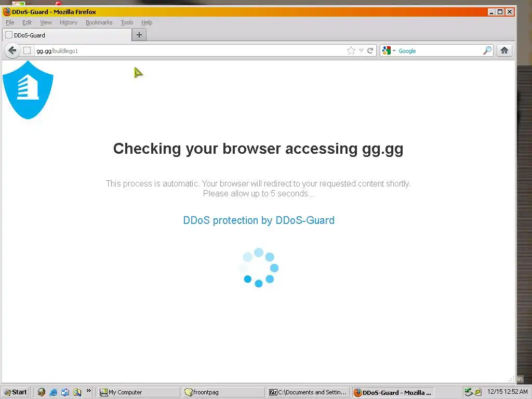Click the DDoS-Guard - Mozilla taskbar button
Screen dimensions: 532x399
click(393, 392)
